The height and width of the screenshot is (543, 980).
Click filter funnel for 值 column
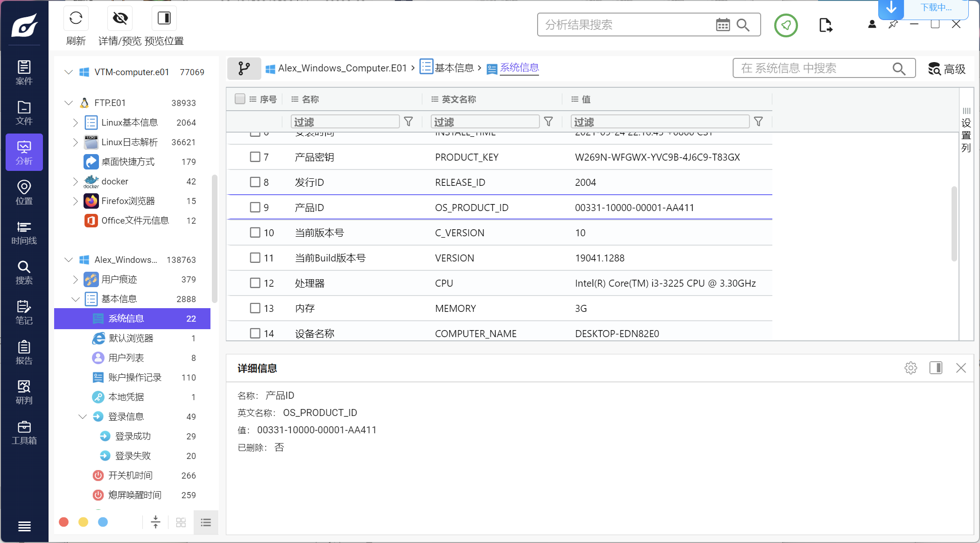click(758, 121)
